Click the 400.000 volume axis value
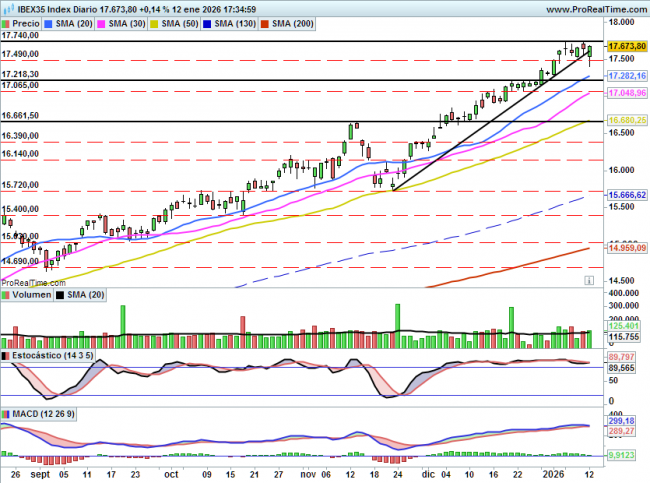Screen dimensions: 650x483 tap(623, 293)
